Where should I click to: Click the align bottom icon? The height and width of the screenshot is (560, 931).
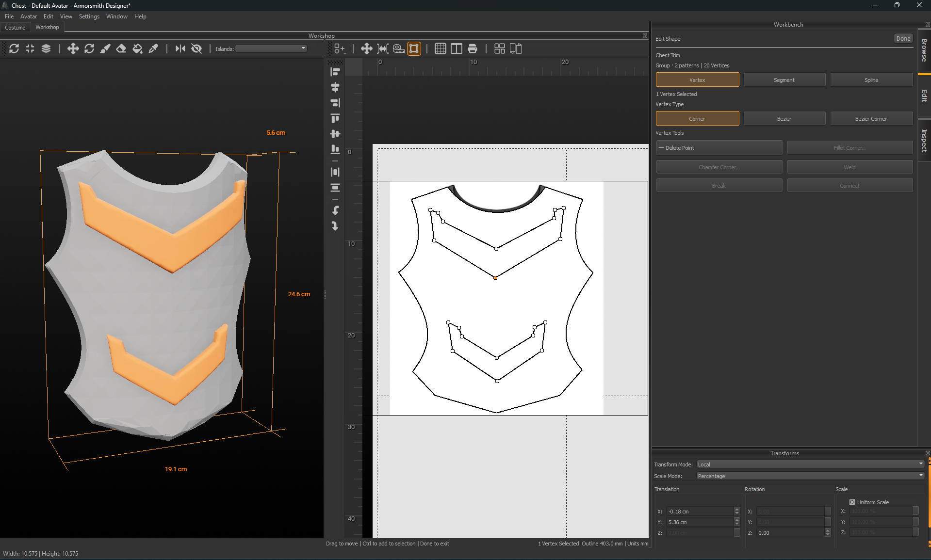pyautogui.click(x=335, y=149)
